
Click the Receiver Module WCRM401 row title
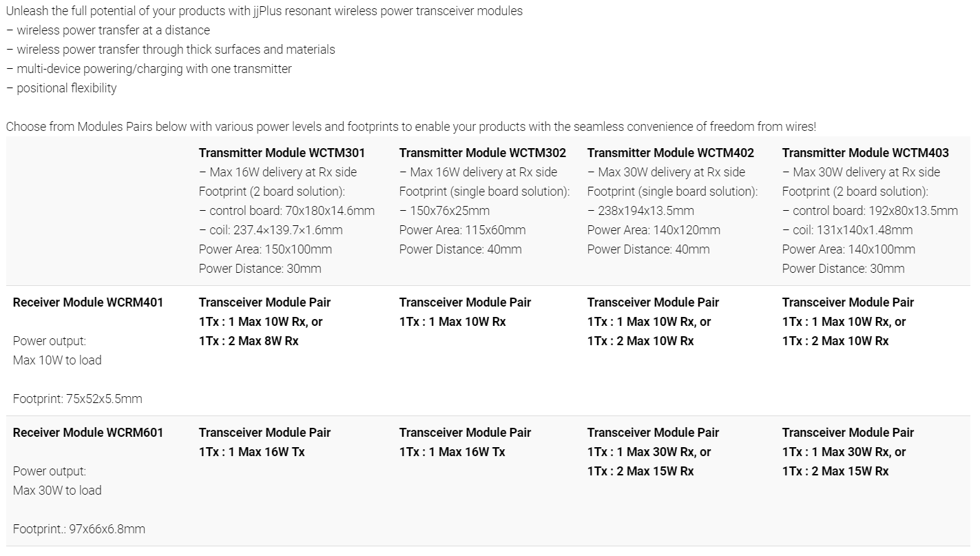tap(88, 302)
